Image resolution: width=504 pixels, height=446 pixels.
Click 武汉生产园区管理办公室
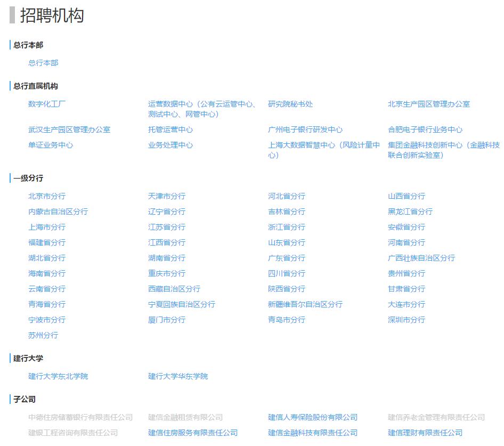point(69,129)
